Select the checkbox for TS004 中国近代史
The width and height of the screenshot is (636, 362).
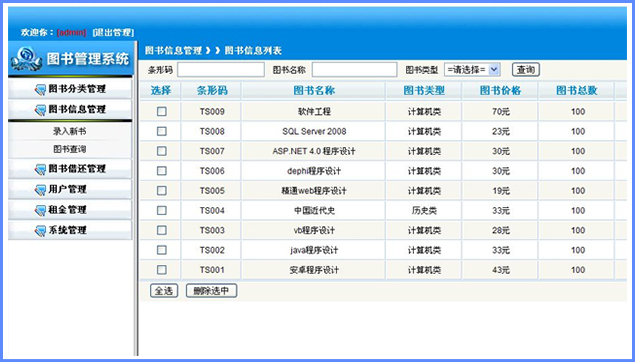162,210
